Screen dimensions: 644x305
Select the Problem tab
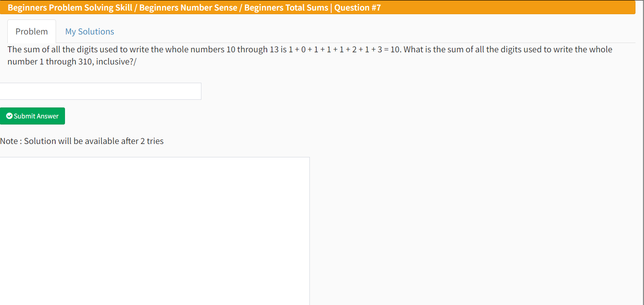pyautogui.click(x=32, y=32)
